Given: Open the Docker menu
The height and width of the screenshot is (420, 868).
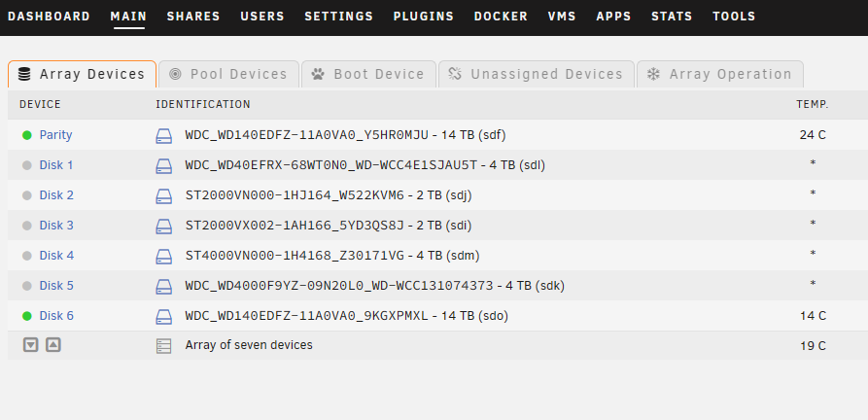Looking at the screenshot, I should [501, 17].
